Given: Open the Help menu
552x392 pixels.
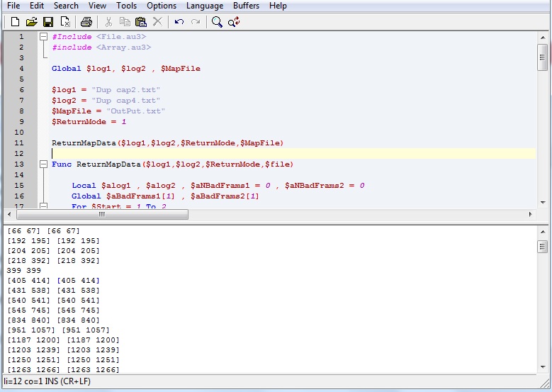Looking at the screenshot, I should point(278,6).
